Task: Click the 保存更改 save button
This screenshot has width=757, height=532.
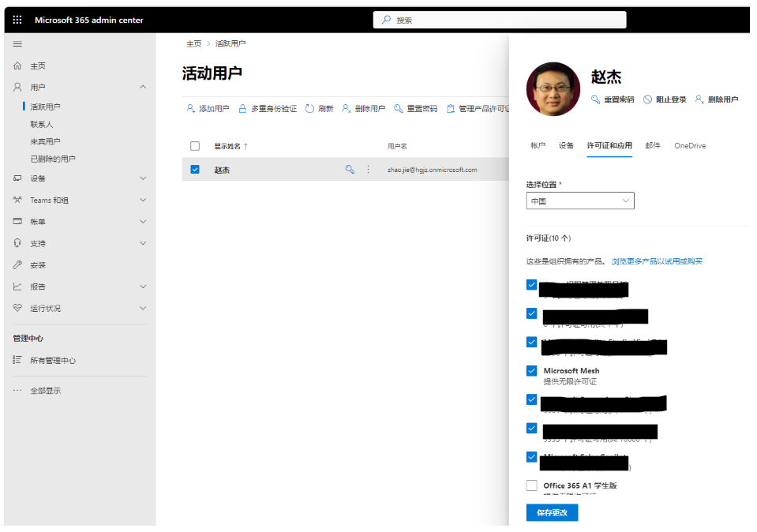Action: [551, 512]
